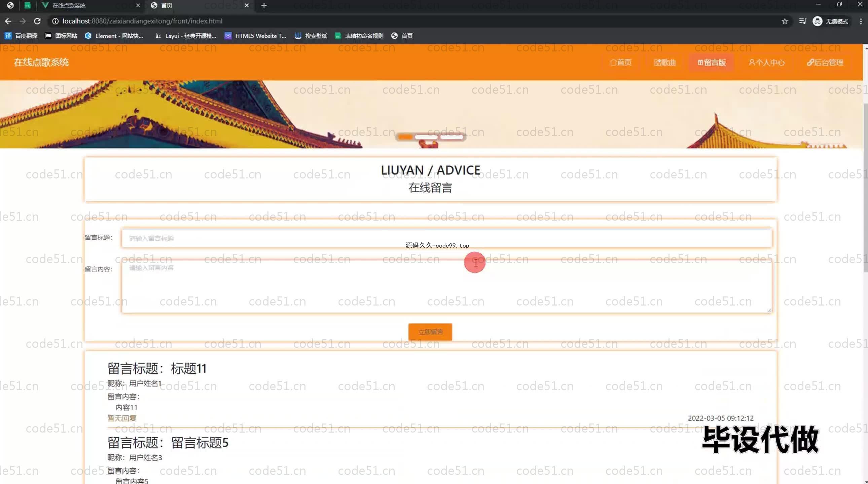
Task: Click heading 留言标题：留言标题5
Action: pyautogui.click(x=168, y=443)
